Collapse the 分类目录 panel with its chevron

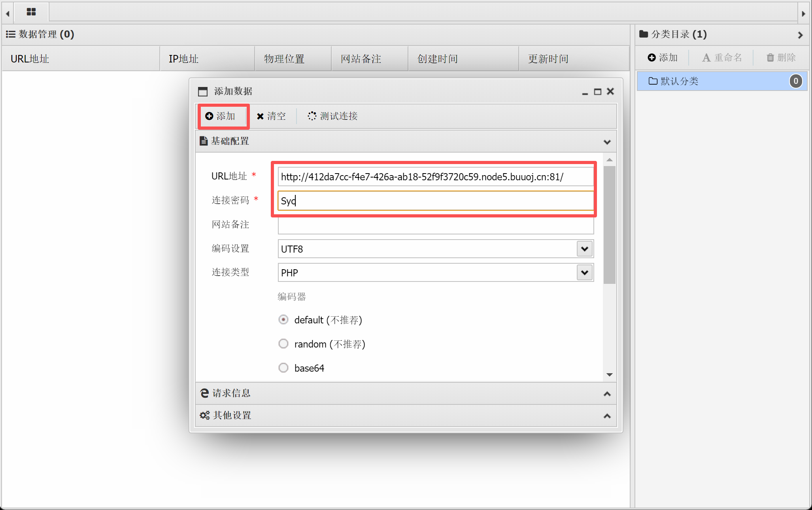coord(801,35)
